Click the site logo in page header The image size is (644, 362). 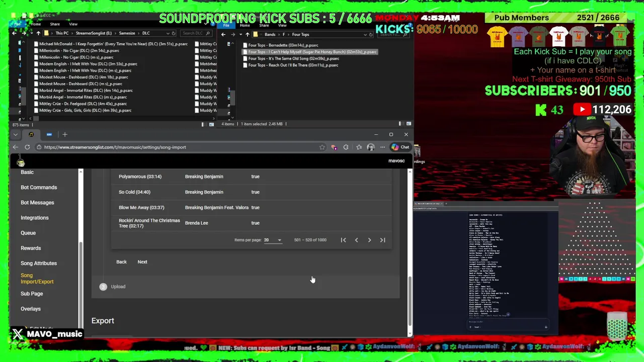[x=21, y=161]
